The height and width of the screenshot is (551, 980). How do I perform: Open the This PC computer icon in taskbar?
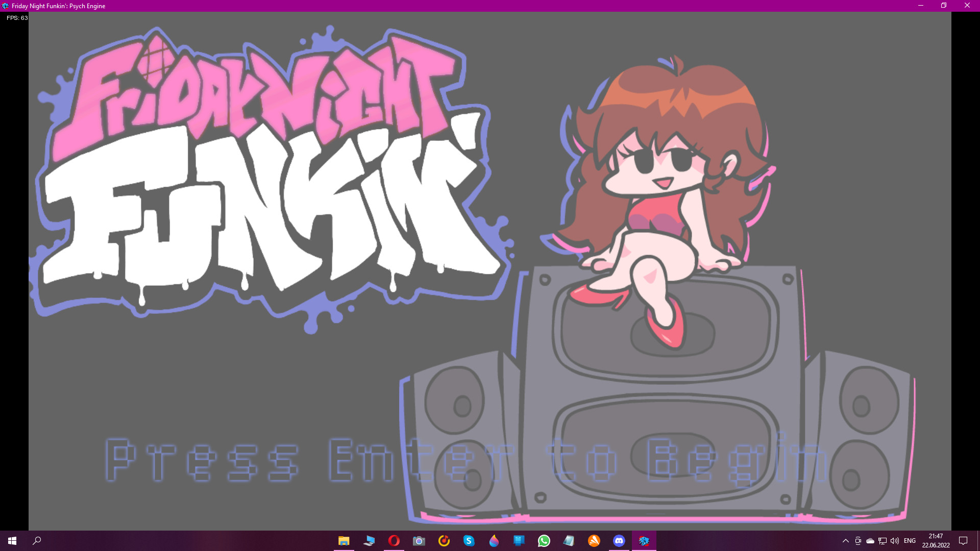click(x=369, y=541)
